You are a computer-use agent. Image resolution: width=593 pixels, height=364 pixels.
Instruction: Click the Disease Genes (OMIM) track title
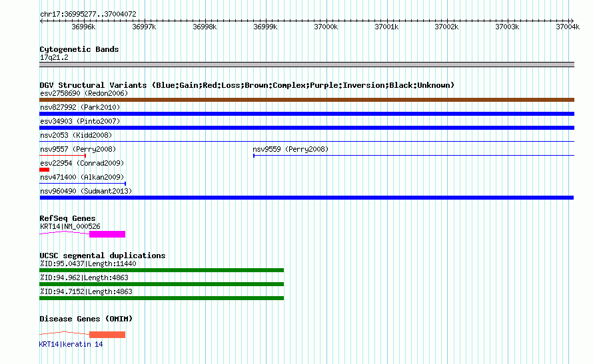click(86, 319)
